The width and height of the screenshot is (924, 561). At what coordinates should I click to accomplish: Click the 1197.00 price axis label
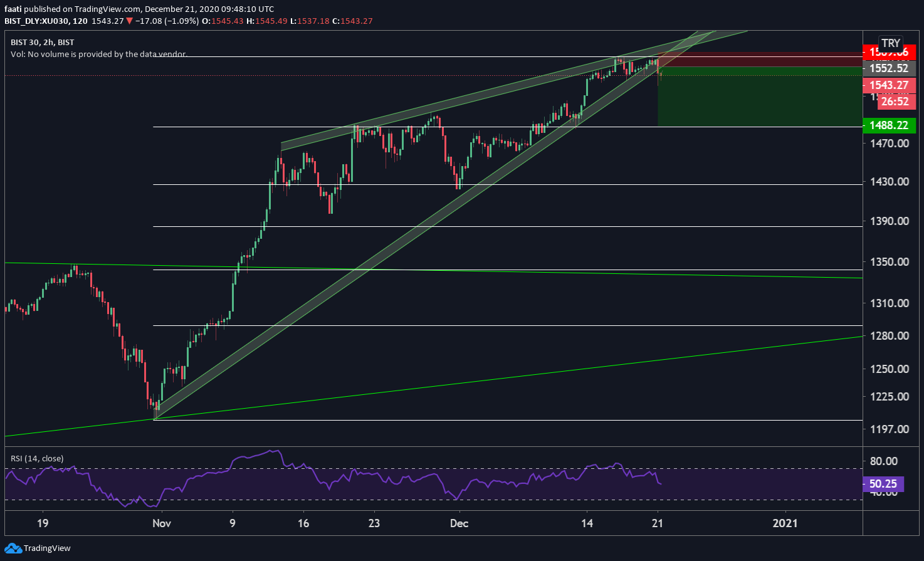tap(889, 429)
